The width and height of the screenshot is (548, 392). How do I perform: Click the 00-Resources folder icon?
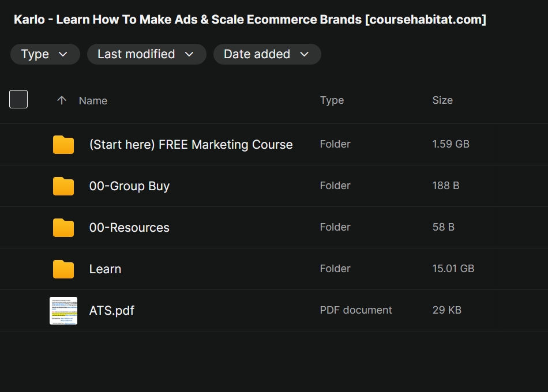[x=63, y=228]
